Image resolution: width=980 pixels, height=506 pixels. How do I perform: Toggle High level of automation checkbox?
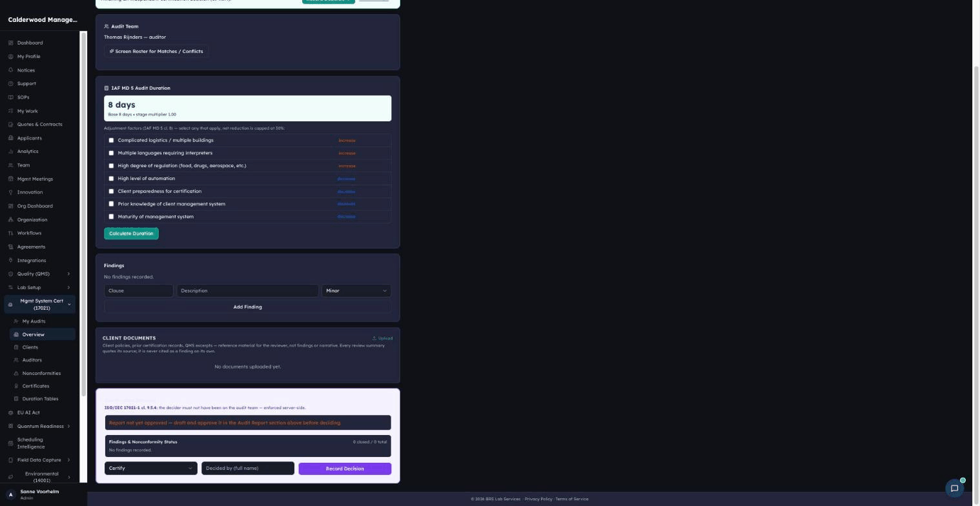[111, 178]
